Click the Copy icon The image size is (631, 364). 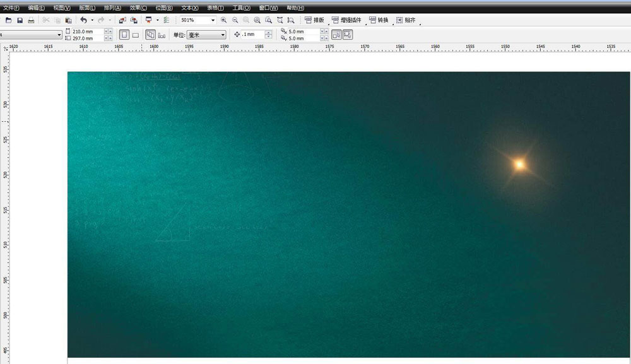tap(57, 20)
